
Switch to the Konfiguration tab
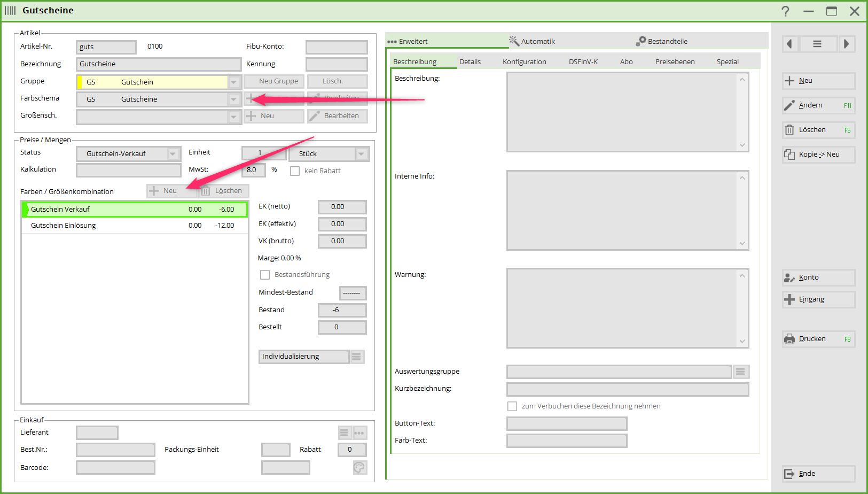point(524,62)
